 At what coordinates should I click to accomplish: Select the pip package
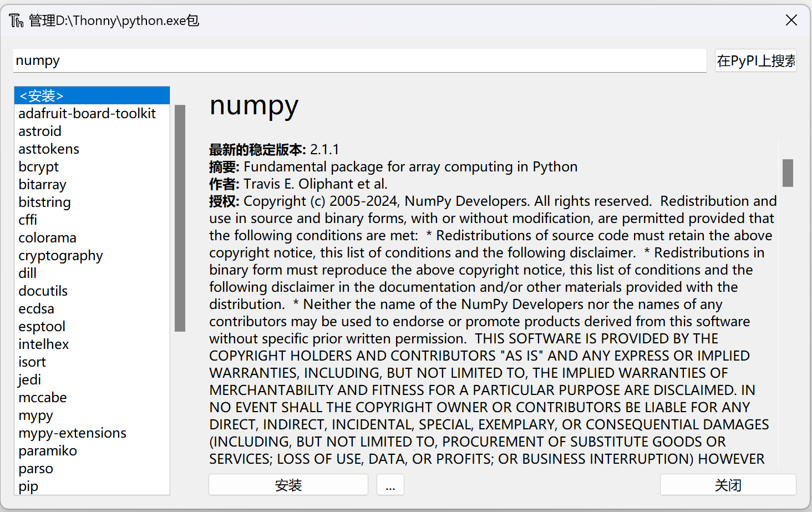[x=28, y=486]
